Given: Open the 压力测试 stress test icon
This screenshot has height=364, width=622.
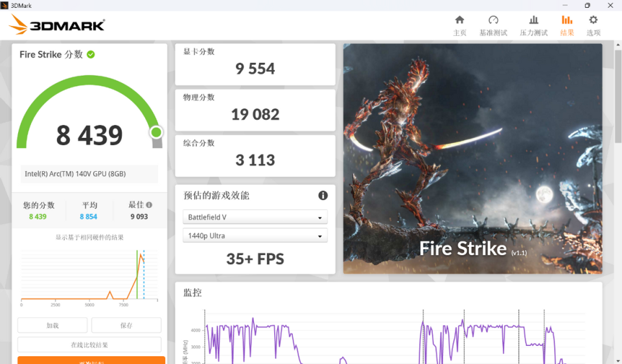Looking at the screenshot, I should pyautogui.click(x=533, y=20).
